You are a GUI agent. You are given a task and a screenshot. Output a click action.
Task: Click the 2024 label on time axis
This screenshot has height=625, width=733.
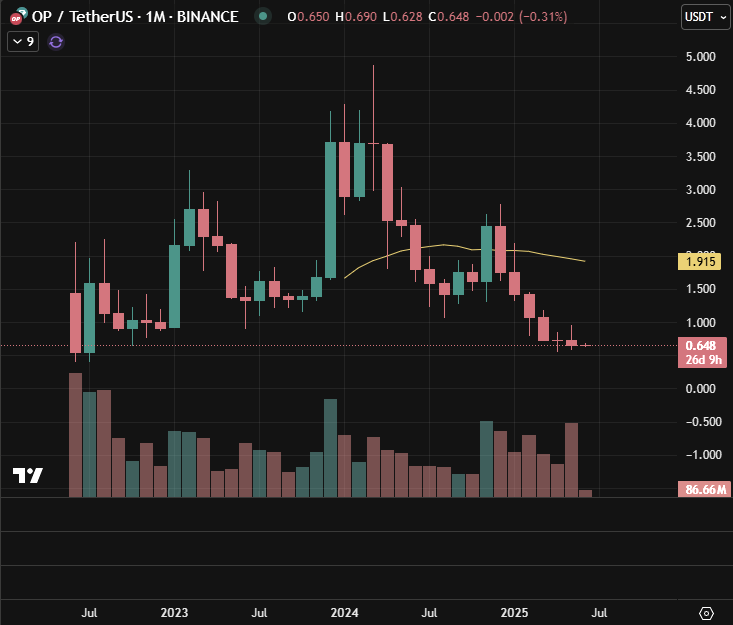coord(344,612)
